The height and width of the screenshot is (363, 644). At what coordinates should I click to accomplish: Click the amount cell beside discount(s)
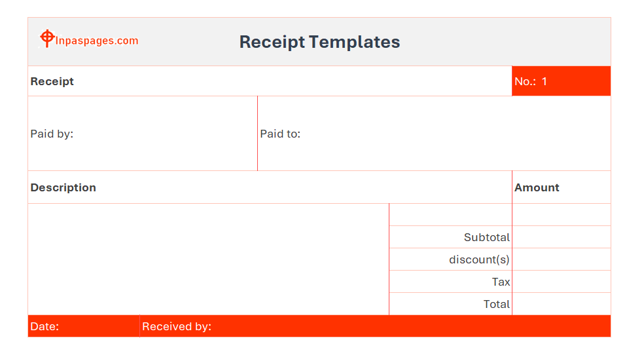(x=562, y=259)
